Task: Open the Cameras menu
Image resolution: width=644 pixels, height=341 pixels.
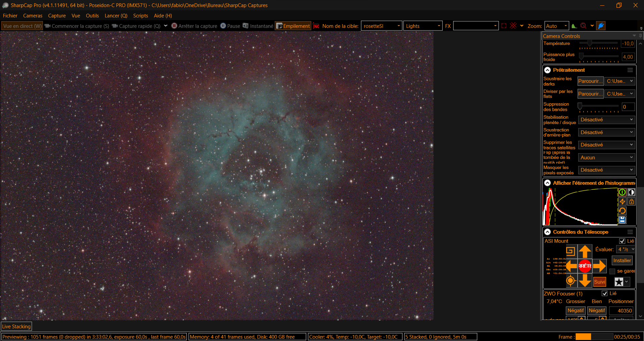Action: point(33,16)
